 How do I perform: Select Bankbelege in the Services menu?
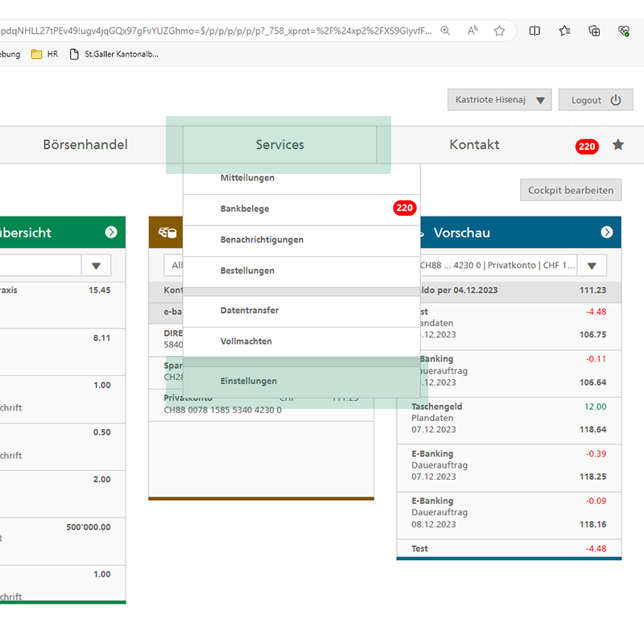(x=301, y=209)
